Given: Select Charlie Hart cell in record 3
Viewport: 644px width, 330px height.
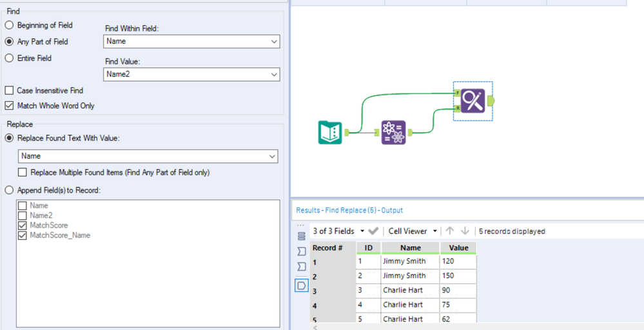Looking at the screenshot, I should pyautogui.click(x=411, y=290).
